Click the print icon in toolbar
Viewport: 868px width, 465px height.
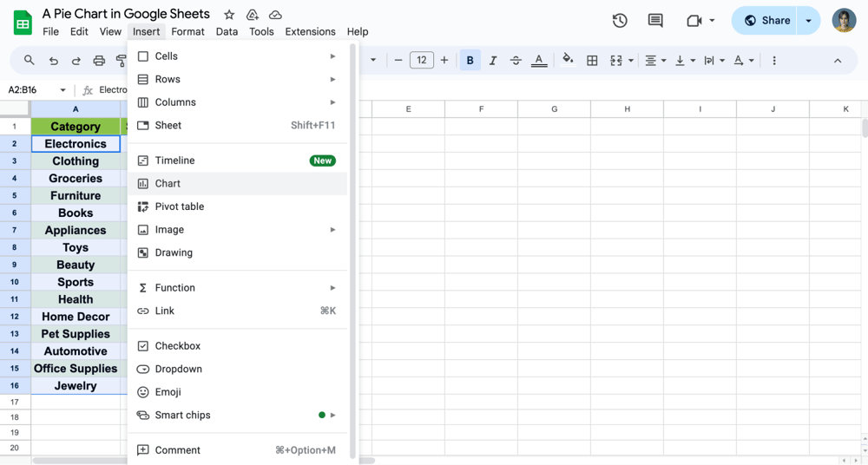[99, 61]
